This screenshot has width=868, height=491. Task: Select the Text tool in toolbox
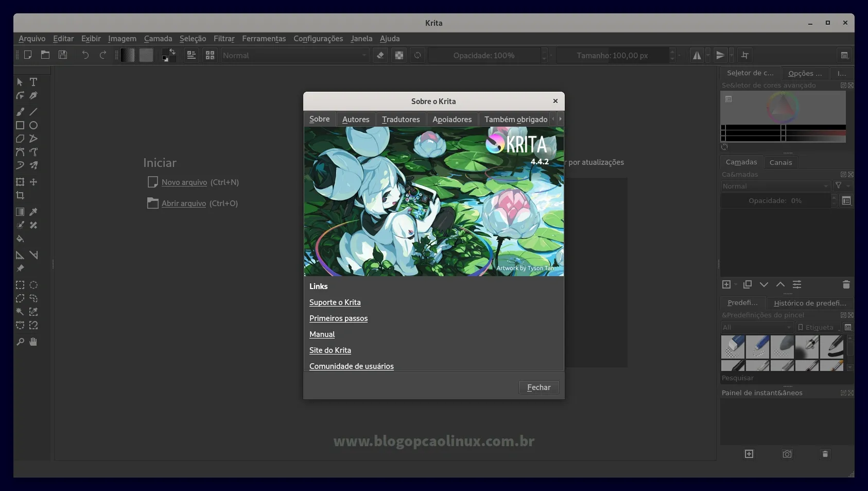tap(33, 82)
